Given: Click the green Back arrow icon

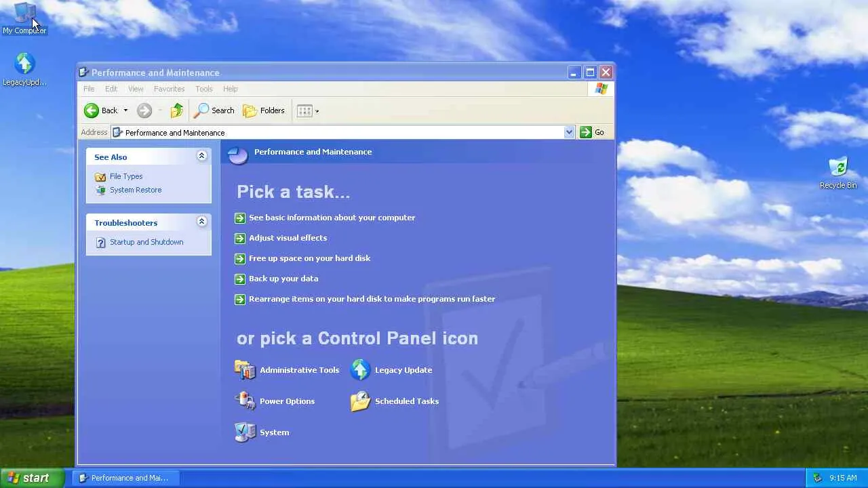Looking at the screenshot, I should click(92, 110).
